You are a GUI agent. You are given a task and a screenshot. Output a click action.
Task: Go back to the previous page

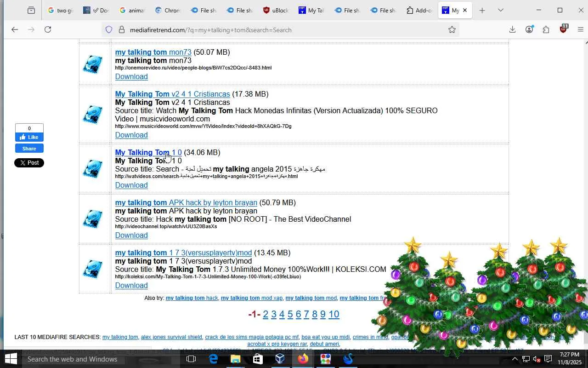(15, 30)
